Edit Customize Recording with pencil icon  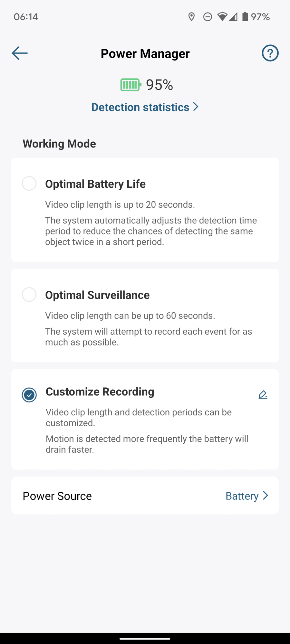(x=263, y=395)
